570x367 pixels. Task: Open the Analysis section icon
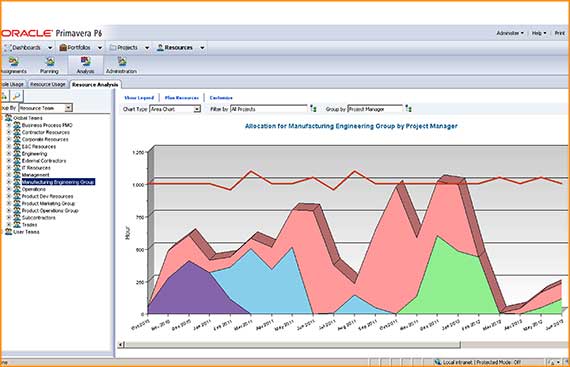coord(86,61)
